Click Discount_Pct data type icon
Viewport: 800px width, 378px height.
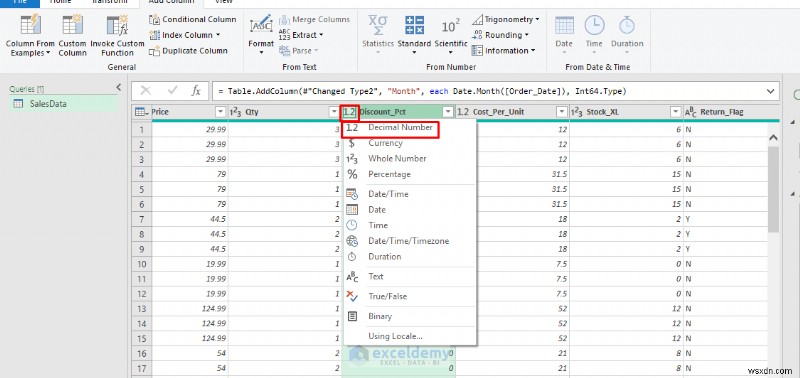coord(349,112)
